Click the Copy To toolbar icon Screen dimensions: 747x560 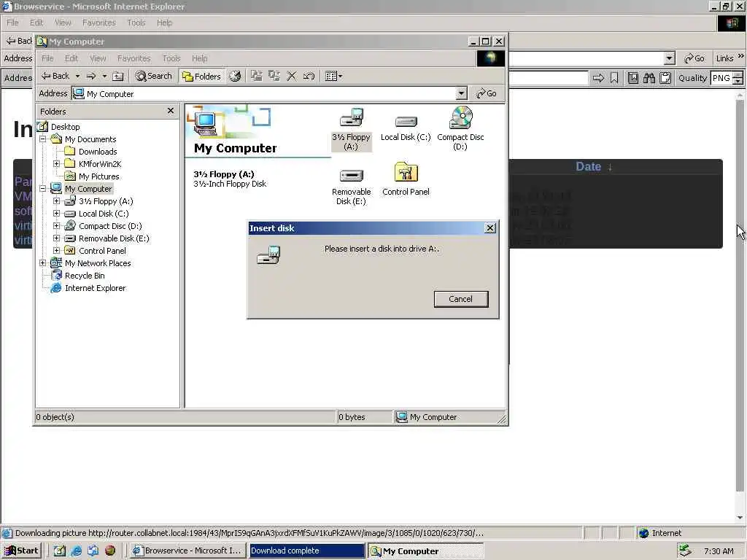click(x=274, y=76)
